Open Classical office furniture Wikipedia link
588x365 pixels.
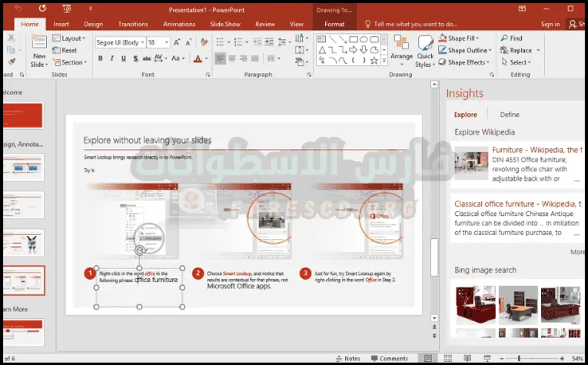coord(518,204)
